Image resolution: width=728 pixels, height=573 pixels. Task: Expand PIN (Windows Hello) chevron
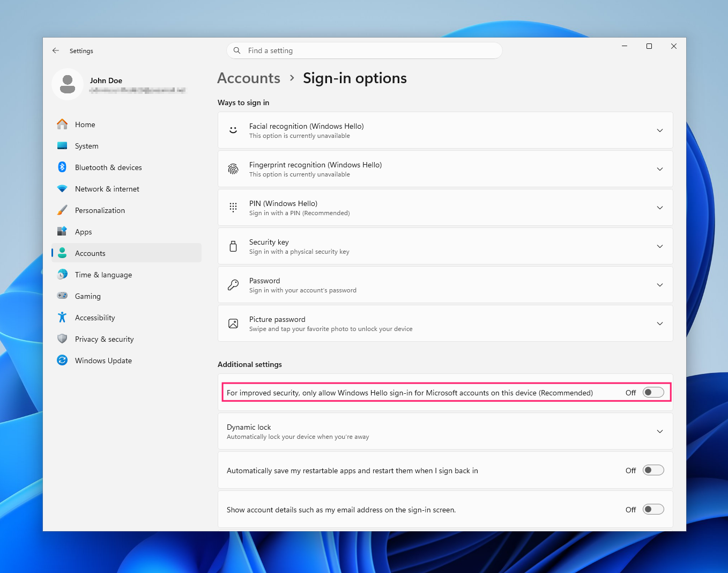tap(660, 208)
